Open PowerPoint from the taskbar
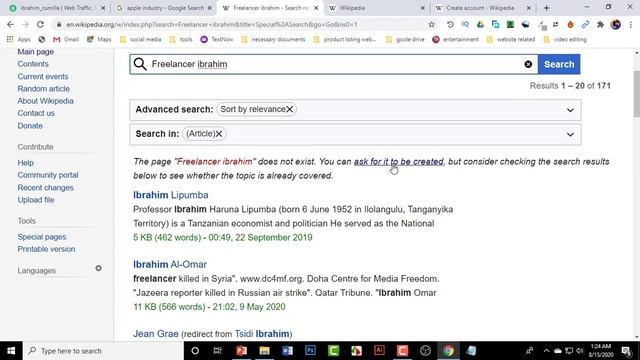Viewport: 640px width, 360px height. 241,351
